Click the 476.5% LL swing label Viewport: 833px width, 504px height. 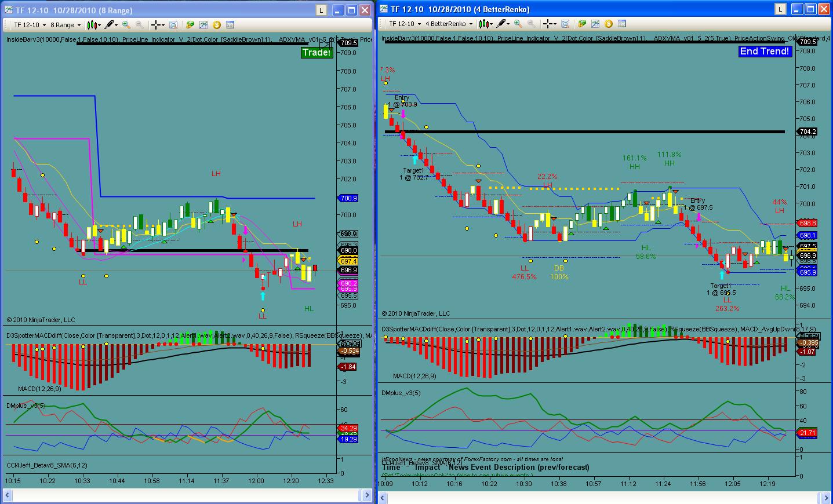(525, 272)
